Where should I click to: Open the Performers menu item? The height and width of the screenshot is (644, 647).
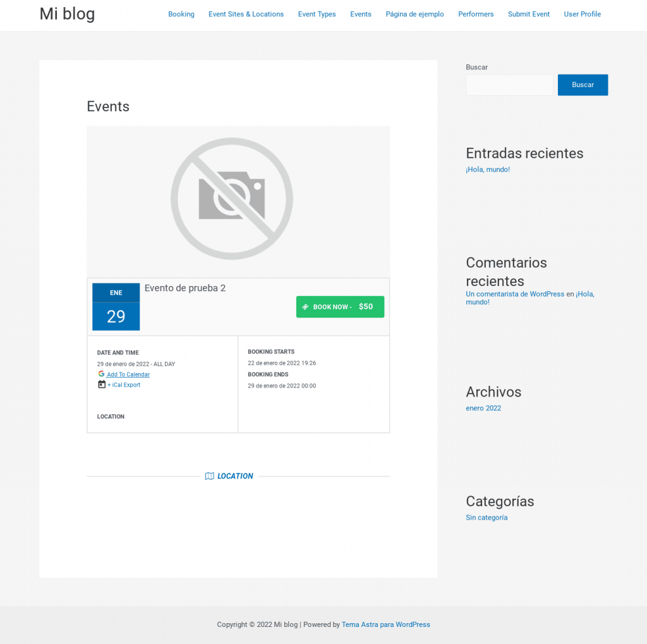click(476, 14)
